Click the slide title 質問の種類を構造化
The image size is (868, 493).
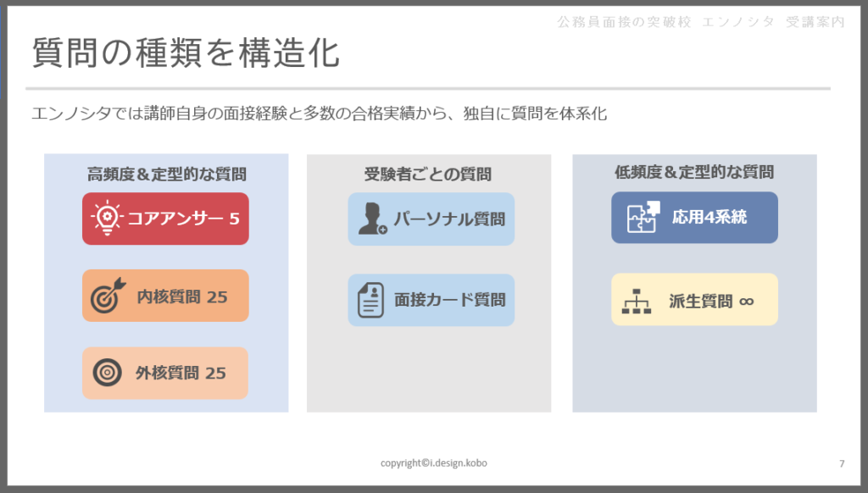pyautogui.click(x=186, y=53)
